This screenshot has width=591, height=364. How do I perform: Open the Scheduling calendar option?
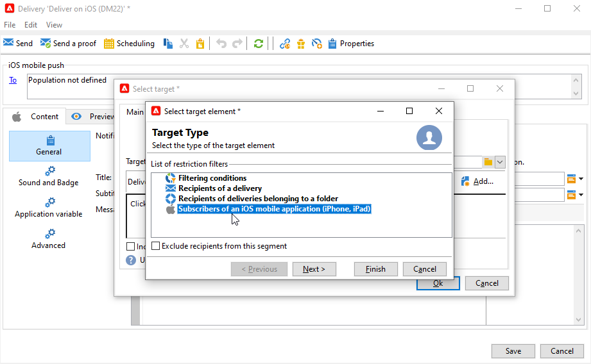point(129,44)
